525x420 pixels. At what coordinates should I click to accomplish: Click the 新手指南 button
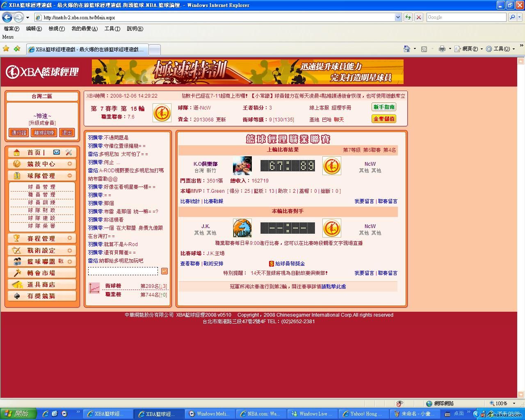[x=384, y=107]
